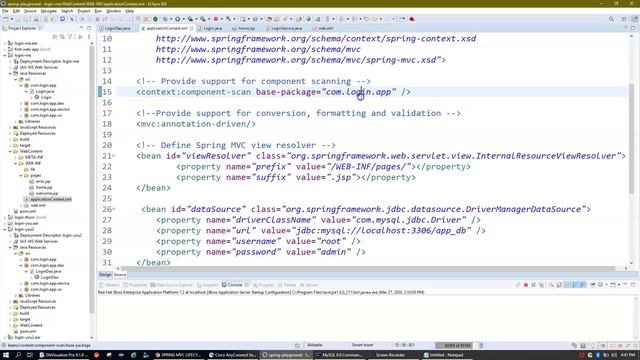Click heap status memory bar

click(454, 345)
